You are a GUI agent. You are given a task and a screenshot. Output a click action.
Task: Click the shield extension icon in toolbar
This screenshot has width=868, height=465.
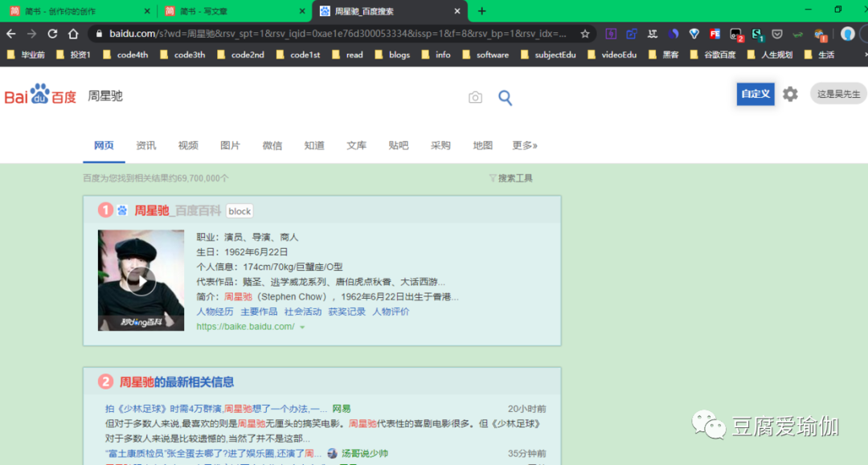777,34
